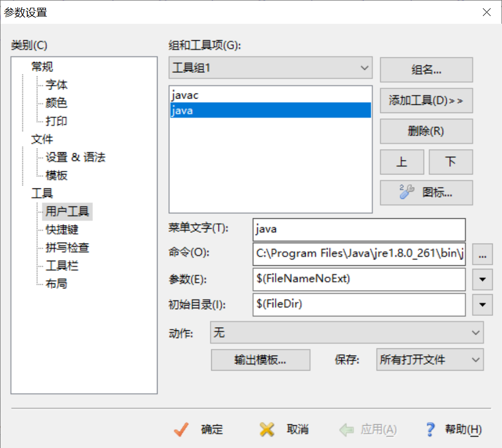Move tool down using 下 button
502x448 pixels.
pos(450,162)
